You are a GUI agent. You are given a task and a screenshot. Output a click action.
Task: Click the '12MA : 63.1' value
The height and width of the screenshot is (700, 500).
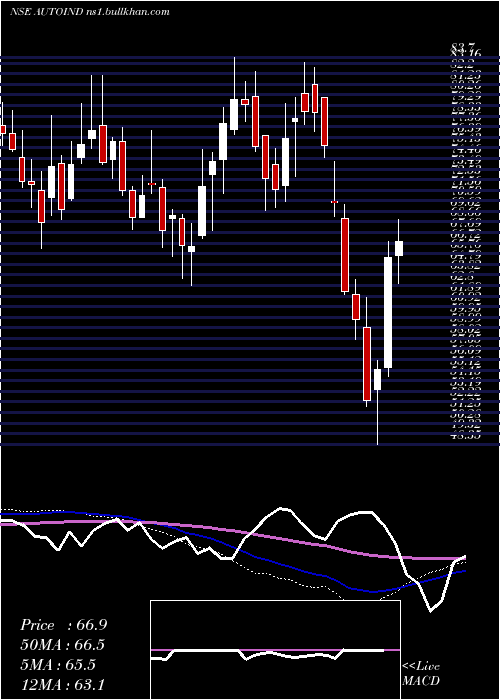click(62, 684)
